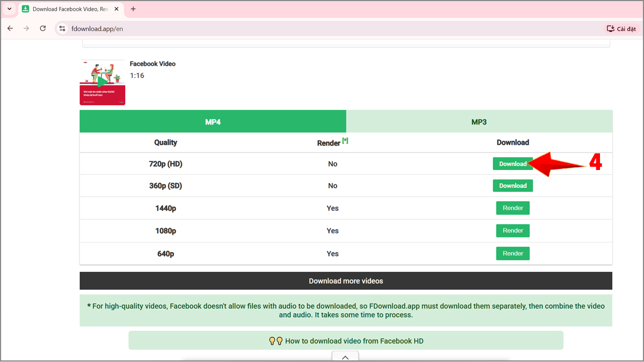Click the No render cell for 720p
Image resolution: width=644 pixels, height=362 pixels.
[333, 164]
